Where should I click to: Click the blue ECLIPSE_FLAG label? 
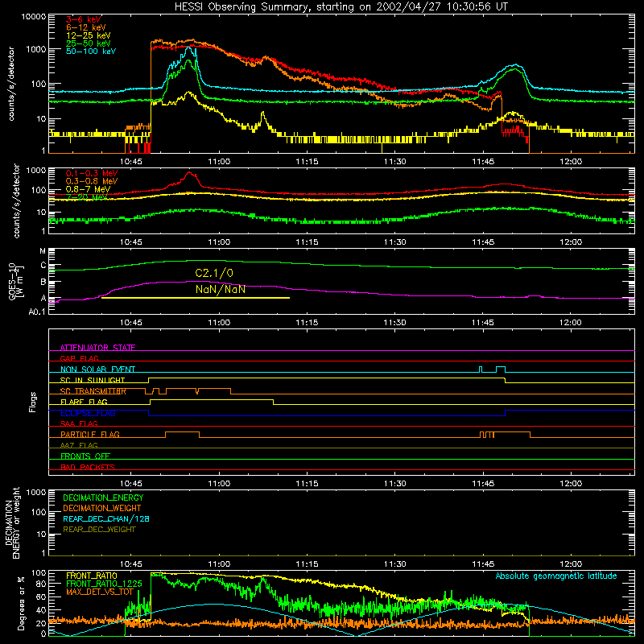[x=88, y=413]
